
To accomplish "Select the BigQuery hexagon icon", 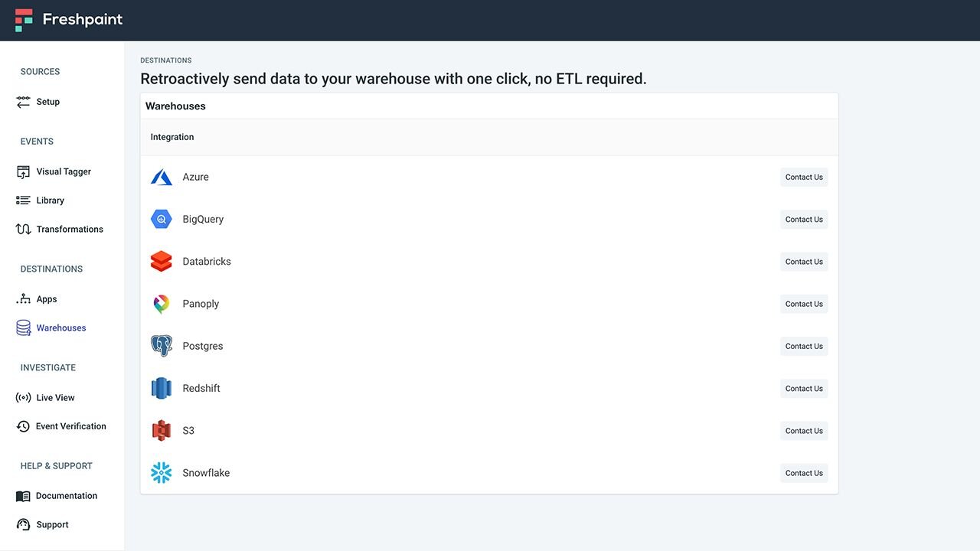I will click(x=162, y=220).
